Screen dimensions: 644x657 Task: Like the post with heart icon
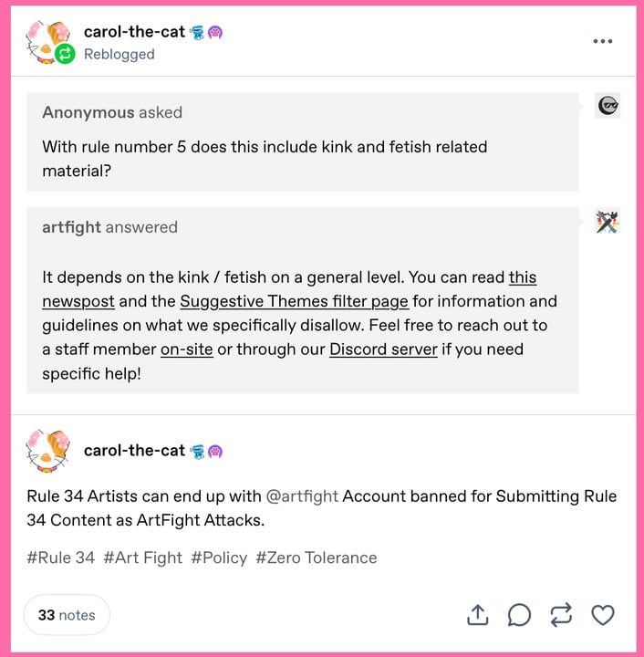(x=603, y=616)
